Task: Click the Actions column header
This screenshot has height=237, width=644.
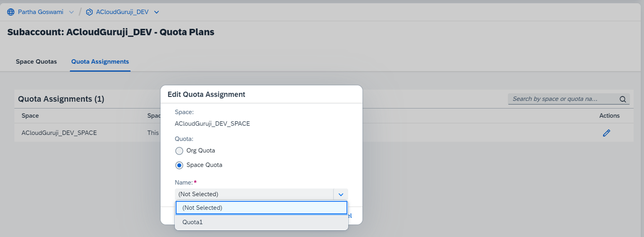Action: 609,116
